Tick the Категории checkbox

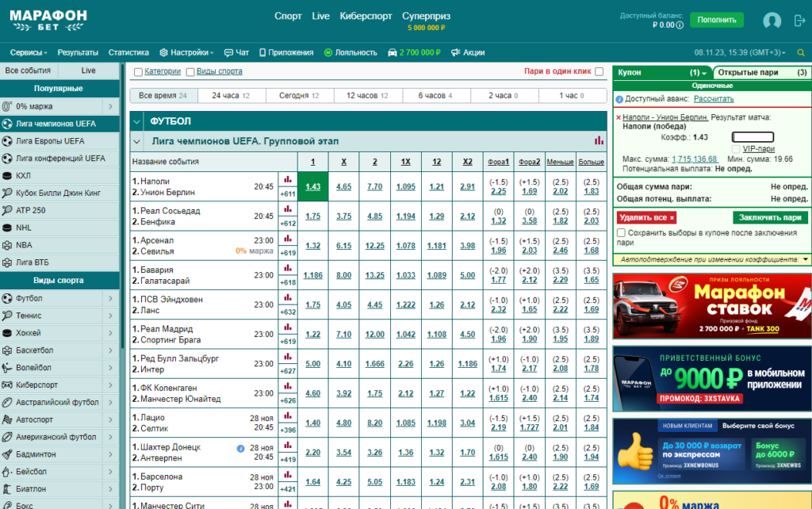pos(138,72)
